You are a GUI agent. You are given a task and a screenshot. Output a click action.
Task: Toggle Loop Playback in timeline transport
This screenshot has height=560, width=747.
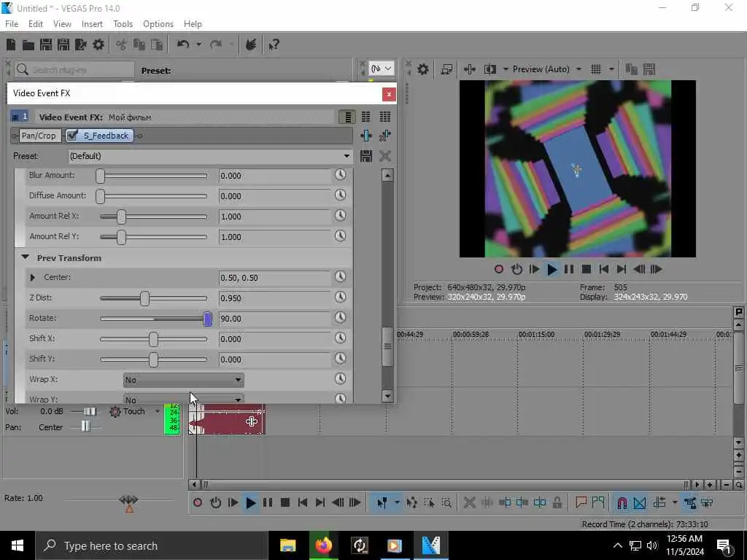(215, 503)
